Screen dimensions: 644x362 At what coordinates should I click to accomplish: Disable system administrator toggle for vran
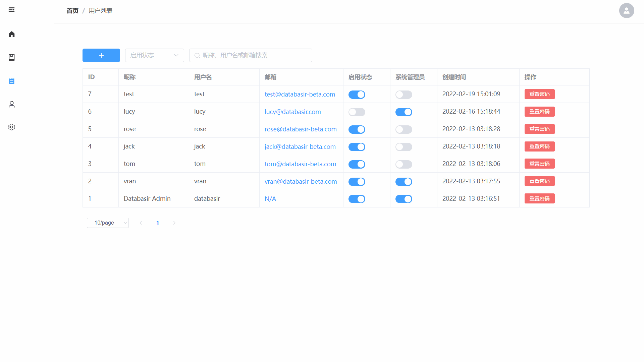pyautogui.click(x=404, y=182)
